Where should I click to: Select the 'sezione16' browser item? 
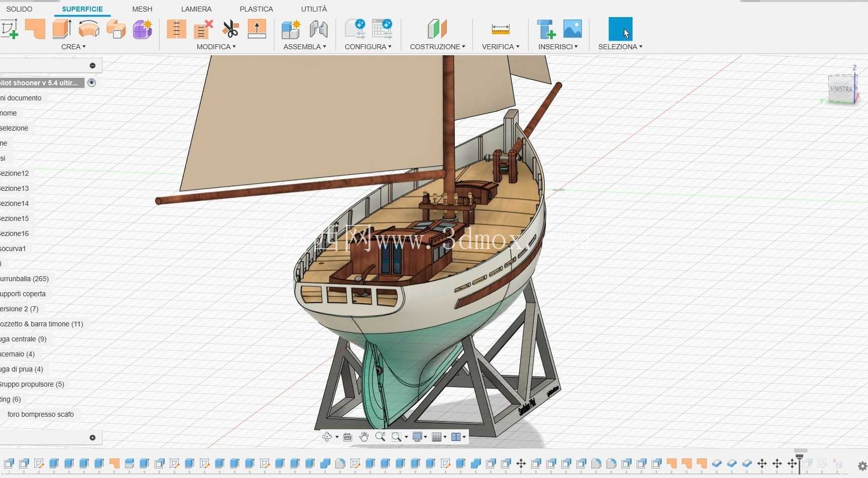(15, 233)
